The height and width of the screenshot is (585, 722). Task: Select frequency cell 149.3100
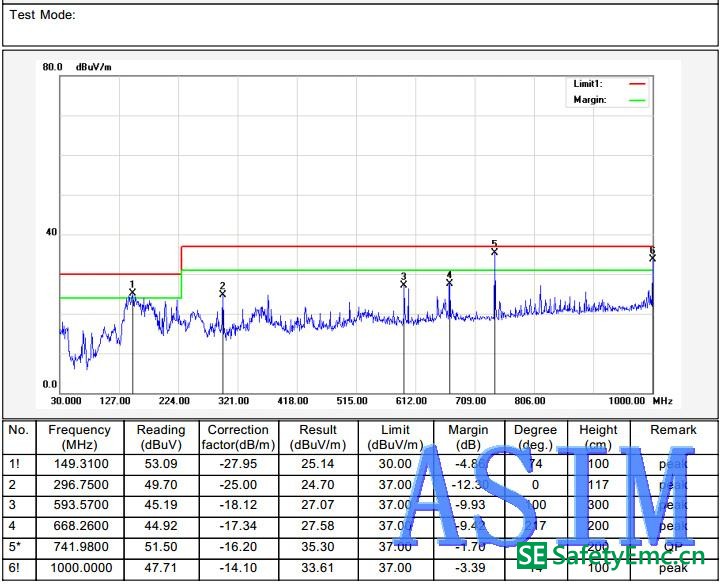[81, 464]
